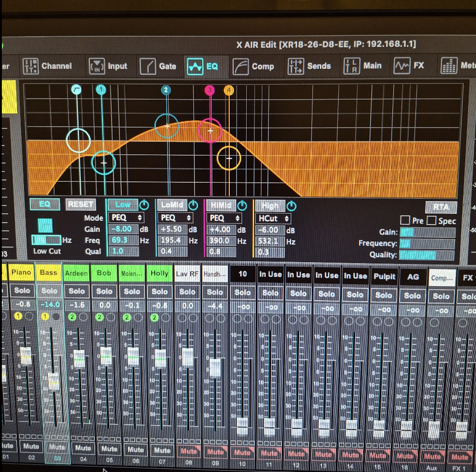
Task: Click orange band 4 handle atop graph
Action: pyautogui.click(x=229, y=90)
